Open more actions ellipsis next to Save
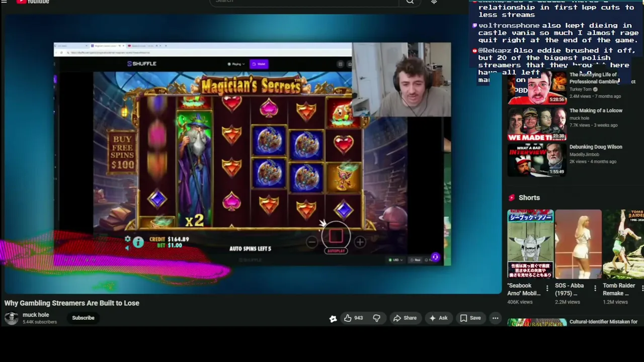This screenshot has width=644, height=362. [x=495, y=318]
